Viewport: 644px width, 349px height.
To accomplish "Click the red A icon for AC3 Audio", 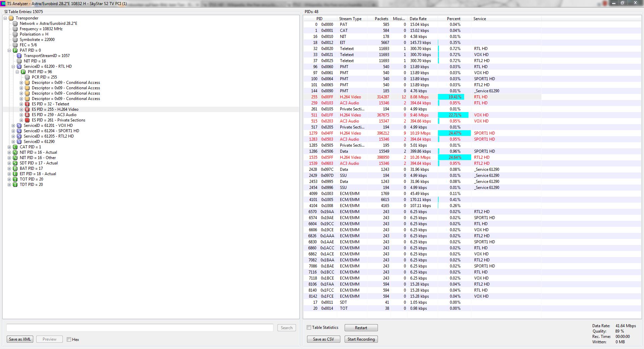I will (x=27, y=115).
